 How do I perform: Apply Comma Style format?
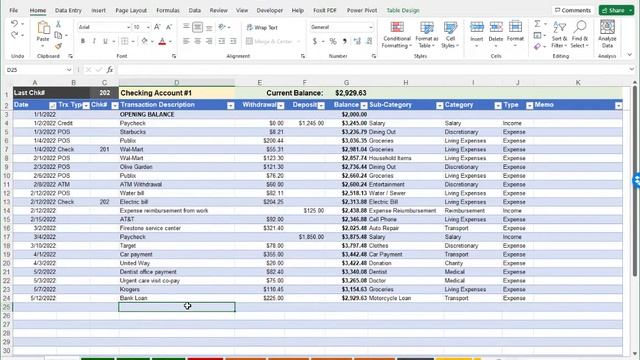345,41
